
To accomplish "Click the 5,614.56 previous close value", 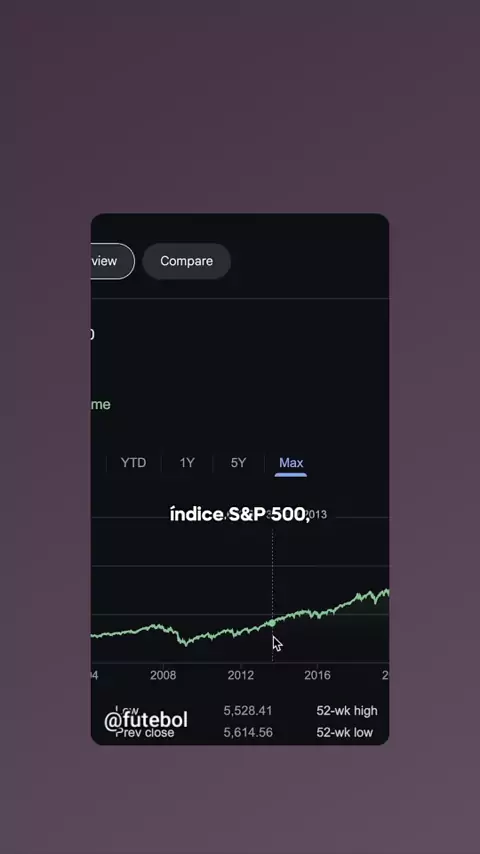I will [248, 733].
